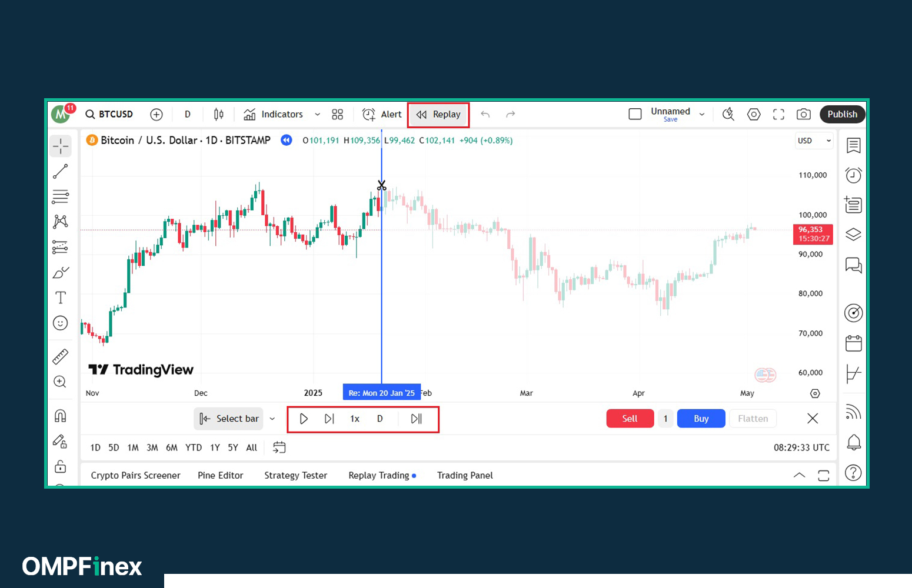The image size is (912, 588).
Task: Open chart settings hexagon icon
Action: 754,115
